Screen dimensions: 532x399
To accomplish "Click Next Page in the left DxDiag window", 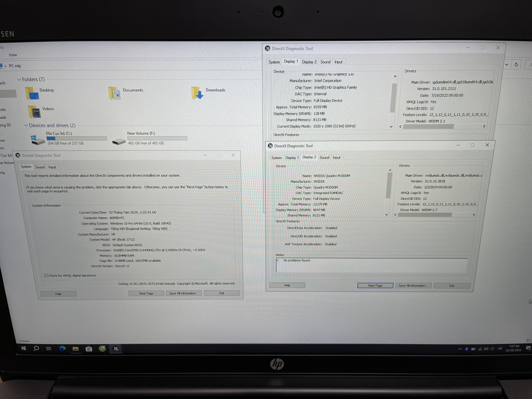I will coord(146,293).
